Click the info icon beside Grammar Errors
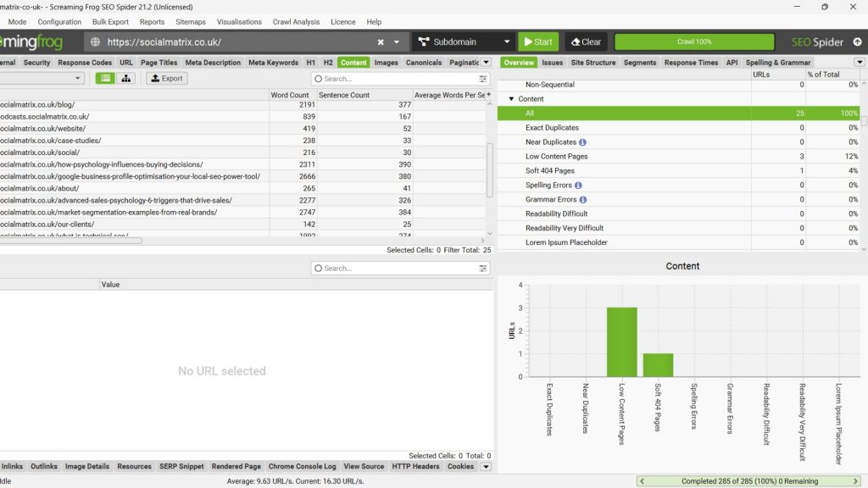This screenshot has height=488, width=868. pos(583,200)
